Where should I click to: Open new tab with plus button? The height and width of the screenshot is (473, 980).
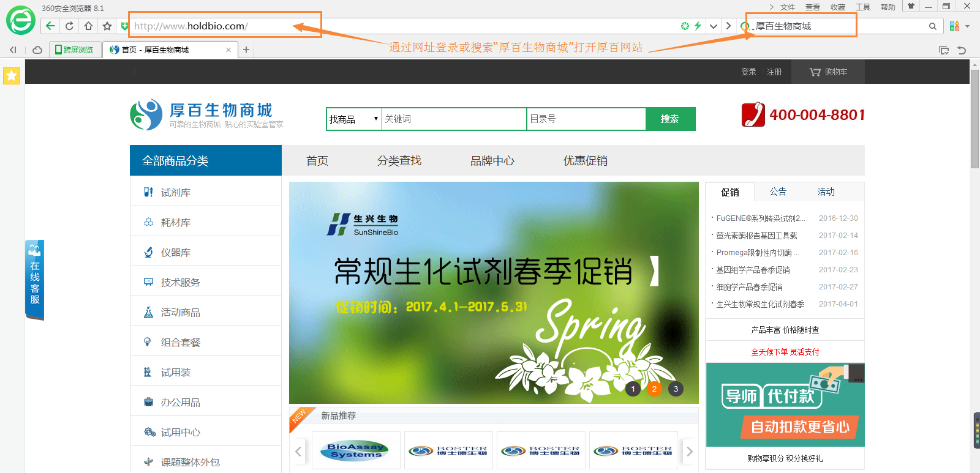[x=246, y=50]
